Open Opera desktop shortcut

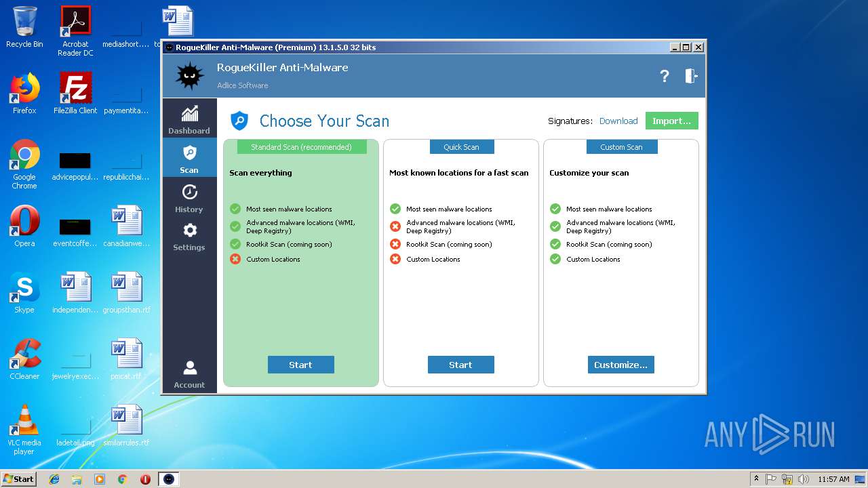(24, 226)
